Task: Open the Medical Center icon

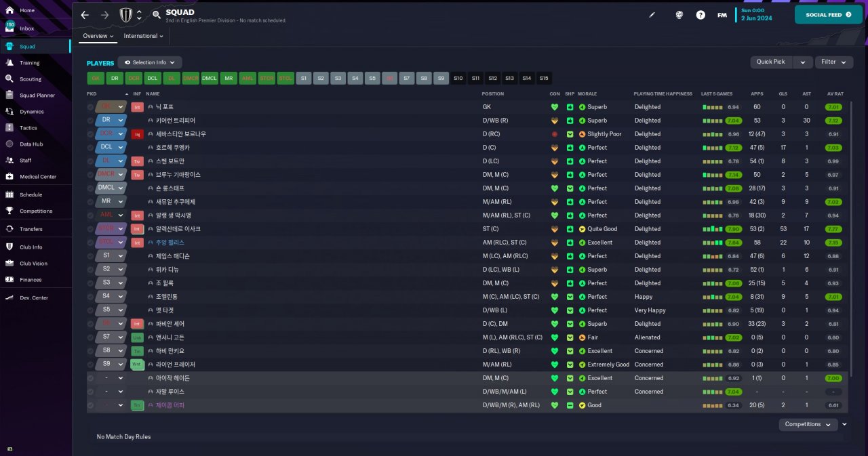Action: (9, 176)
